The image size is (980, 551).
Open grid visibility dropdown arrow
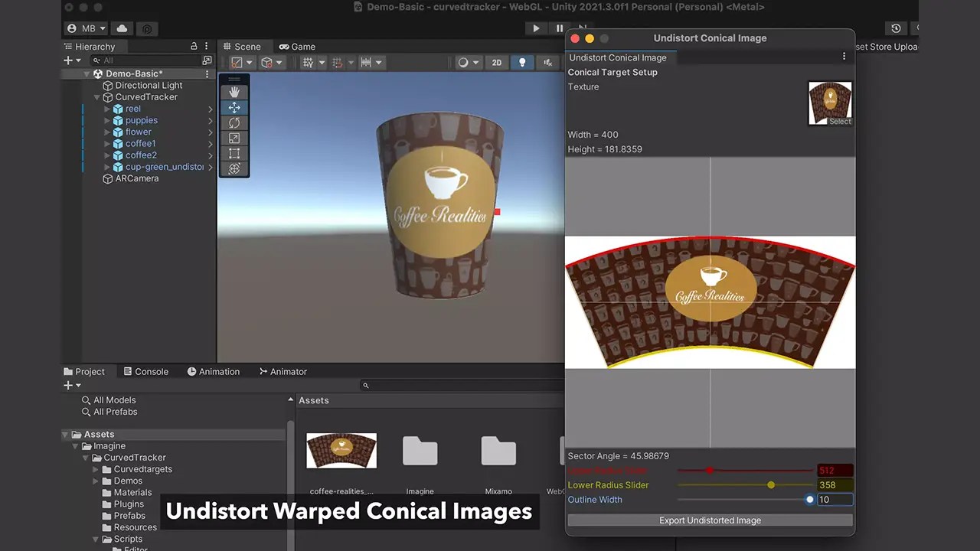[x=322, y=63]
